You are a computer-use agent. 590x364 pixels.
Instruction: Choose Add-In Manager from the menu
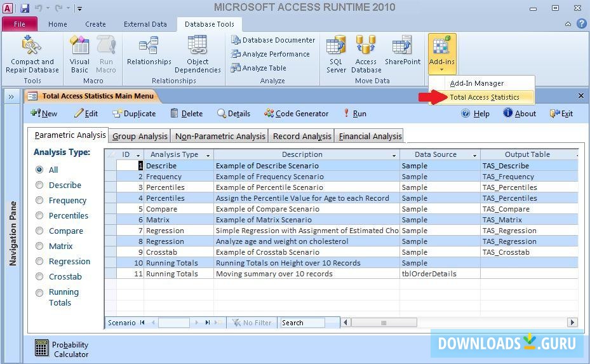[x=477, y=83]
